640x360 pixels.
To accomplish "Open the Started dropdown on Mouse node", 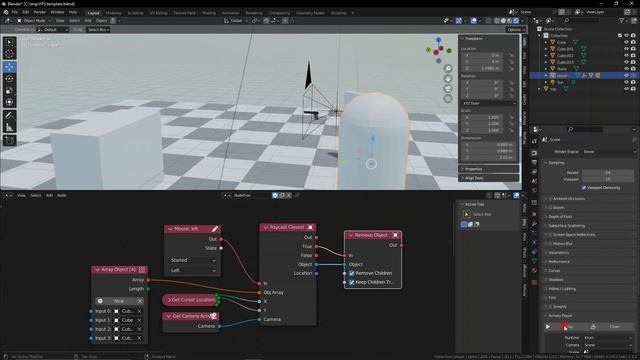I will [x=193, y=260].
